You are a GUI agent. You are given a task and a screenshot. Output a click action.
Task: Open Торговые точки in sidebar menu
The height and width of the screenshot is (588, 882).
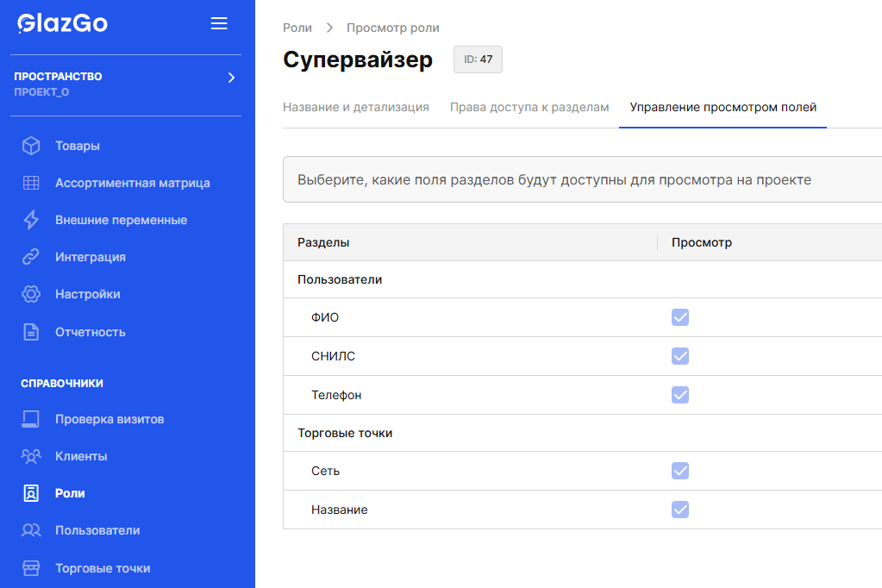[103, 568]
